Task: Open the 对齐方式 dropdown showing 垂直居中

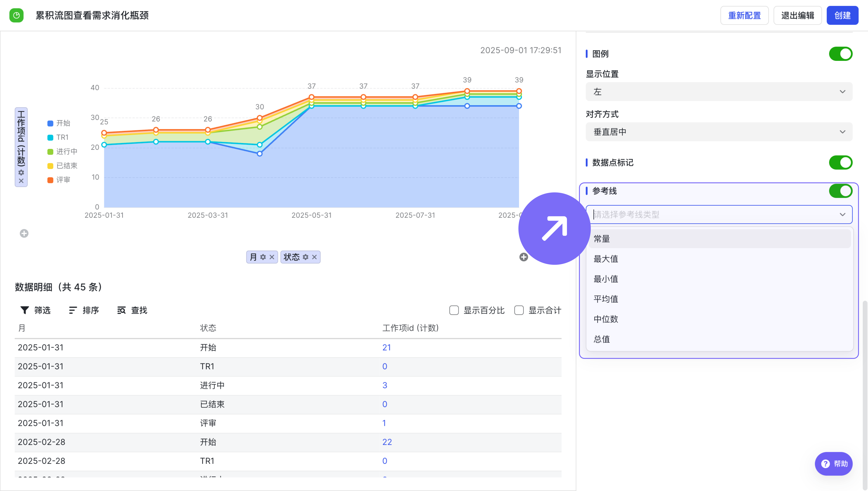Action: tap(719, 131)
